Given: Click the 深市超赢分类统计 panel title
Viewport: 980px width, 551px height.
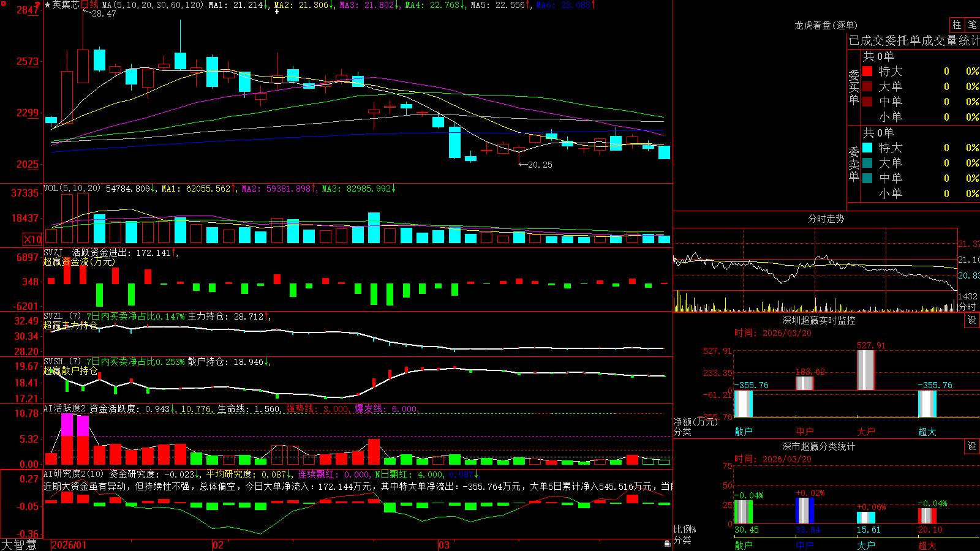Looking at the screenshot, I should (818, 446).
